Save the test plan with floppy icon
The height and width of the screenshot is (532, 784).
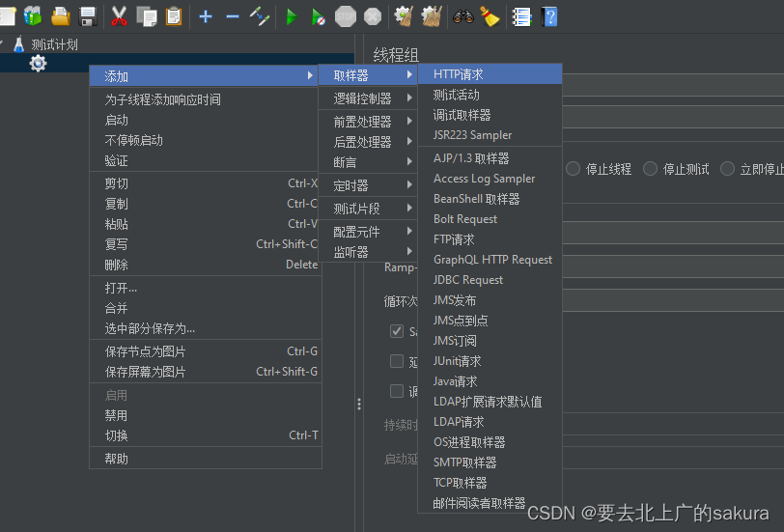pos(88,16)
